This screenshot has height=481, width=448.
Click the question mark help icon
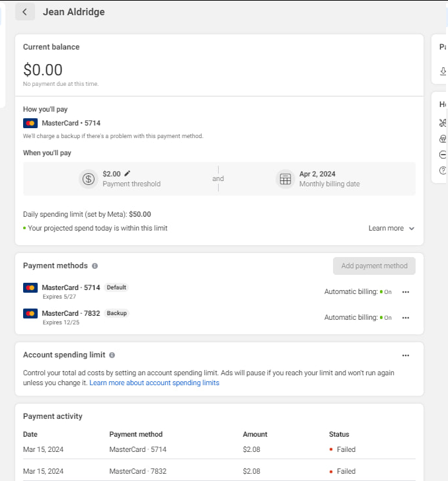(x=443, y=170)
